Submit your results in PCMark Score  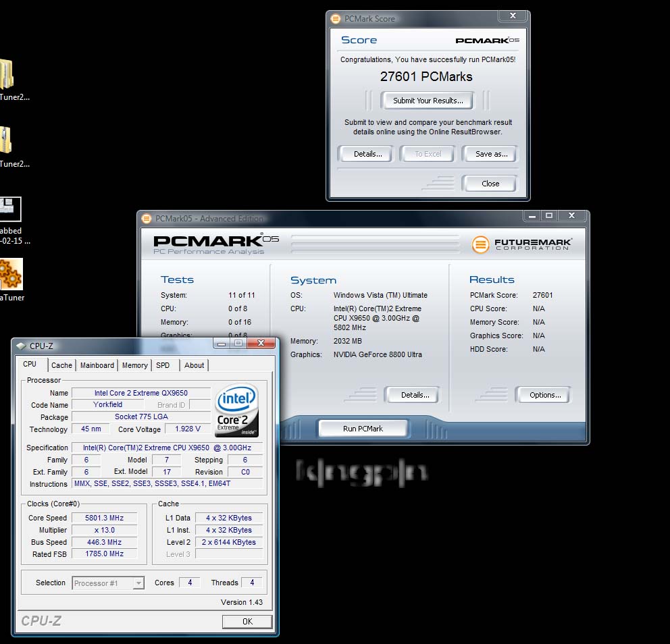[x=428, y=101]
